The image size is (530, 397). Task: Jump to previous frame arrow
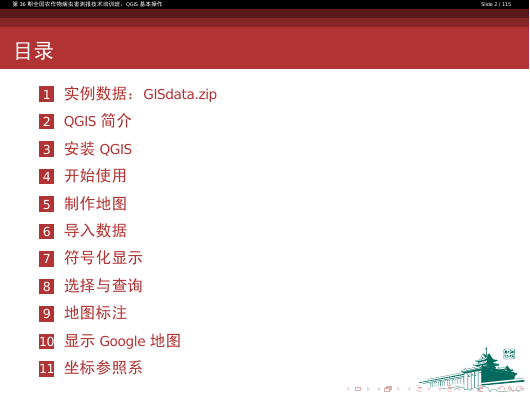[x=378, y=389]
